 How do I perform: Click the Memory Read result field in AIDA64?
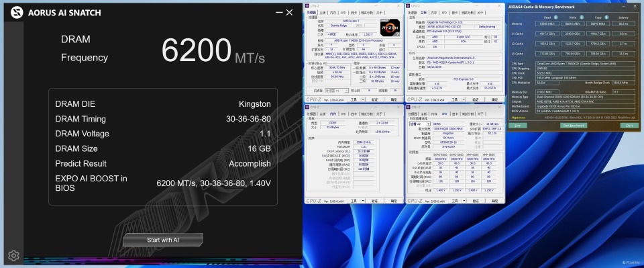[547, 24]
